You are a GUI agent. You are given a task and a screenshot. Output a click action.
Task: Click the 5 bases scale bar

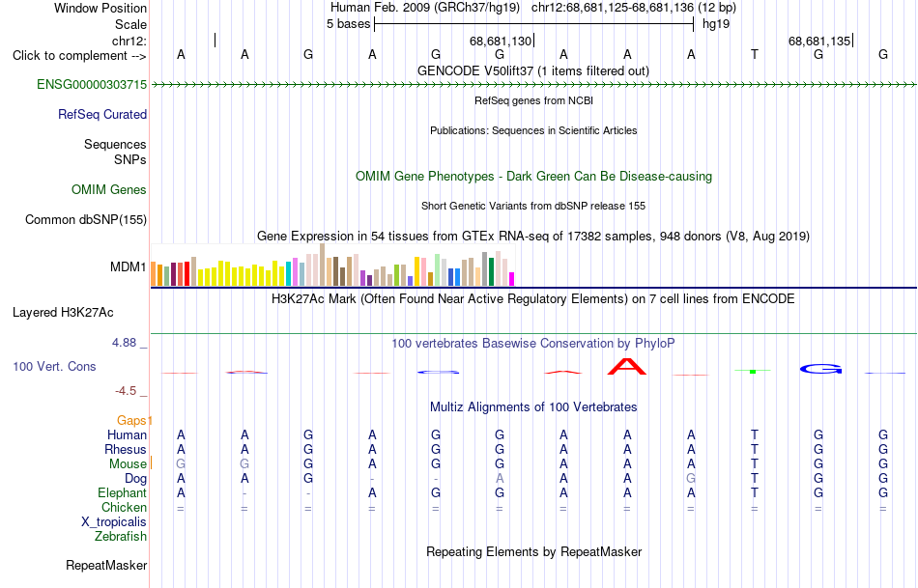click(x=534, y=24)
